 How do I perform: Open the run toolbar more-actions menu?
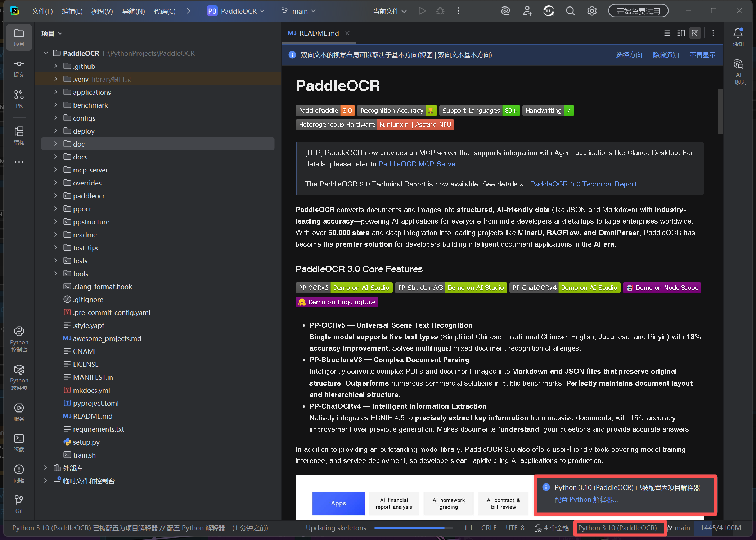point(458,11)
